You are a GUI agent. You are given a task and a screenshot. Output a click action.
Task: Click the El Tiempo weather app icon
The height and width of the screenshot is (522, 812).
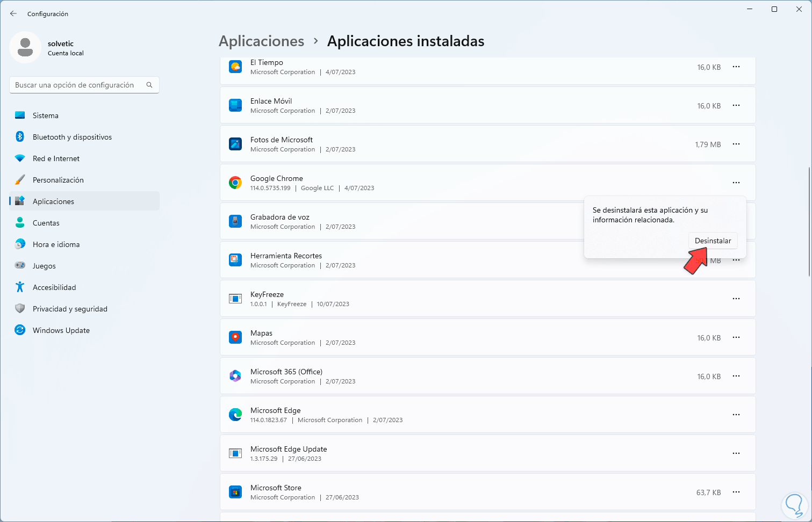pyautogui.click(x=235, y=67)
